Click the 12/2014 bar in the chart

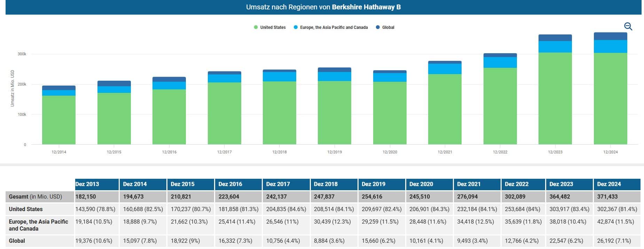(59, 118)
